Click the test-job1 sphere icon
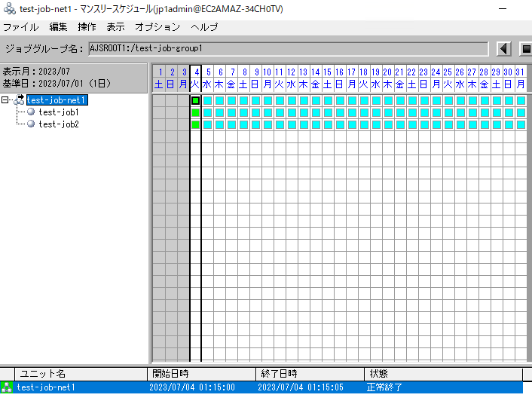532x407 pixels. (x=31, y=112)
